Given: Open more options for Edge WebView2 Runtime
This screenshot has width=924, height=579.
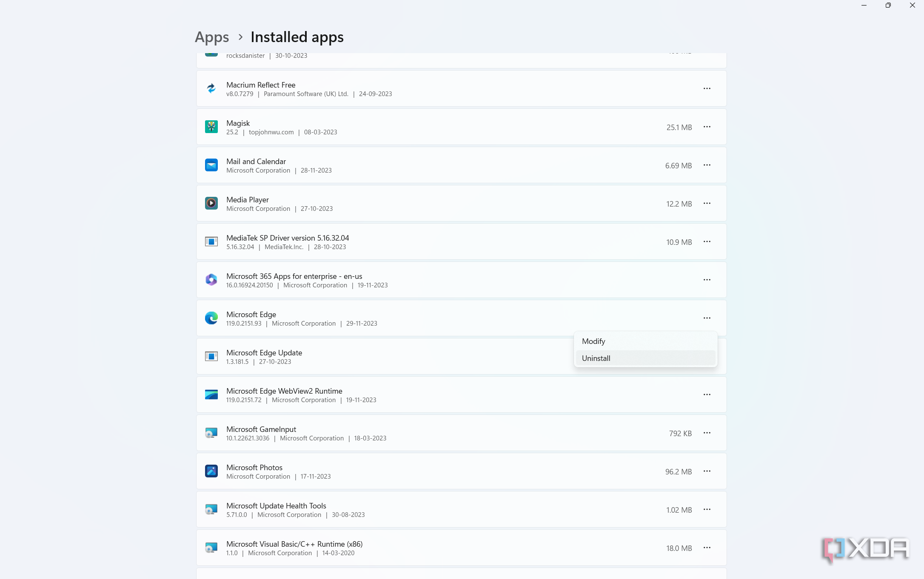Looking at the screenshot, I should tap(707, 395).
